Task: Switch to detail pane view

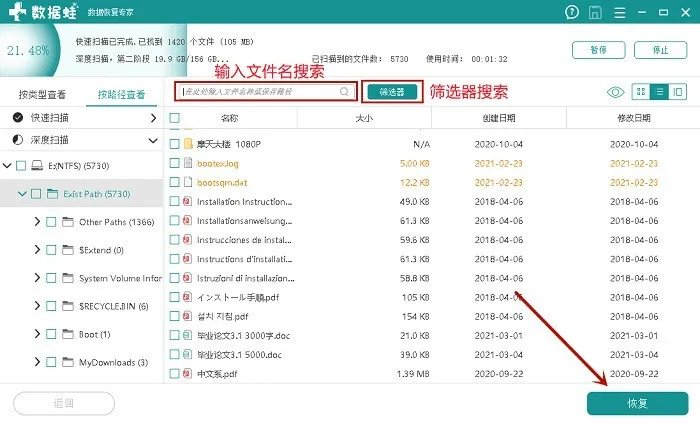Action: [678, 92]
